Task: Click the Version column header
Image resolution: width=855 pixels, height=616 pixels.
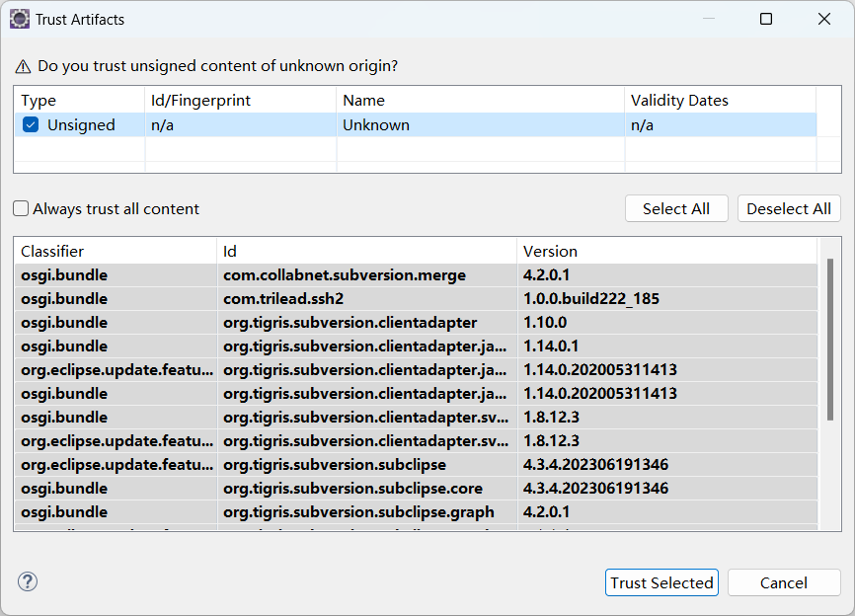Action: pos(667,252)
